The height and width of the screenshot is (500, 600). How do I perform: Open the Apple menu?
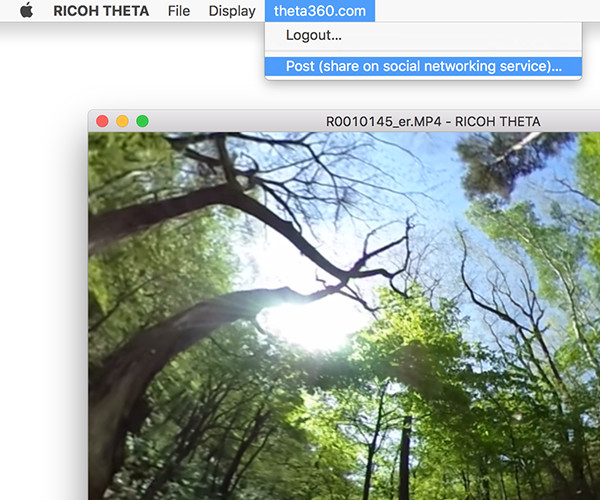coord(27,11)
